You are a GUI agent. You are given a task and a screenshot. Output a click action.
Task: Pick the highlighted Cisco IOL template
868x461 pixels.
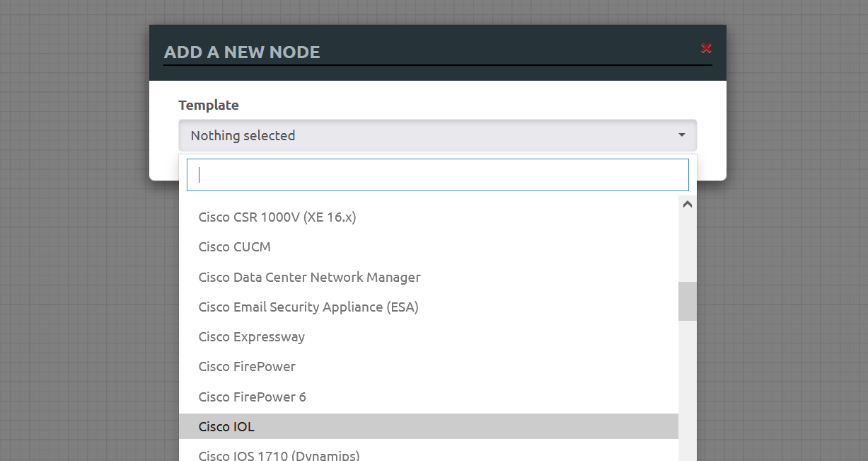428,426
